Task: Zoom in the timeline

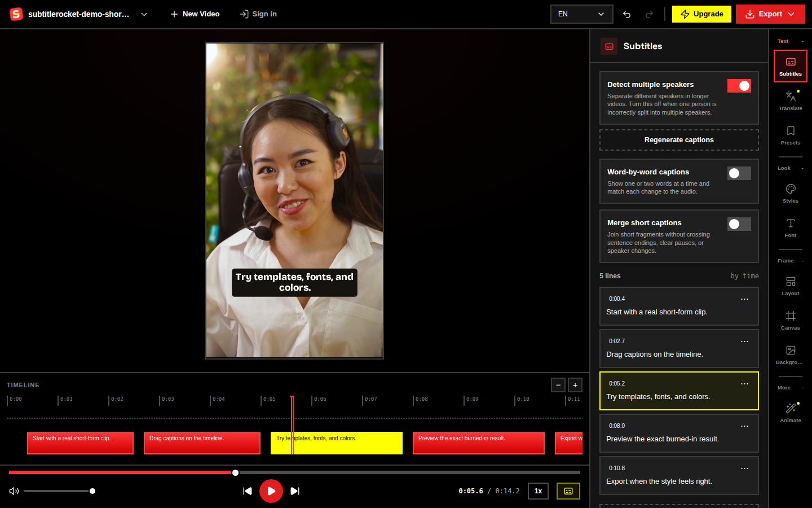Action: [575, 385]
